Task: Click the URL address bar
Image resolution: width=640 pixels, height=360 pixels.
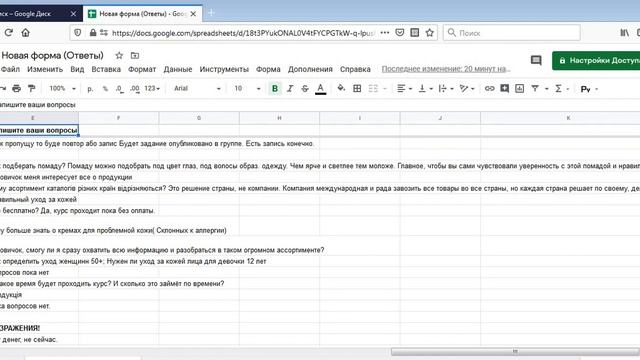Action: click(243, 33)
